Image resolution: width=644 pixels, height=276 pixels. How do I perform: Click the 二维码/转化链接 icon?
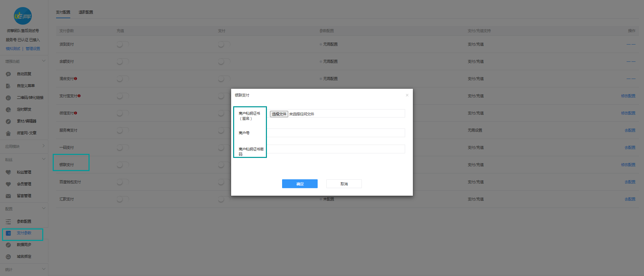point(8,98)
